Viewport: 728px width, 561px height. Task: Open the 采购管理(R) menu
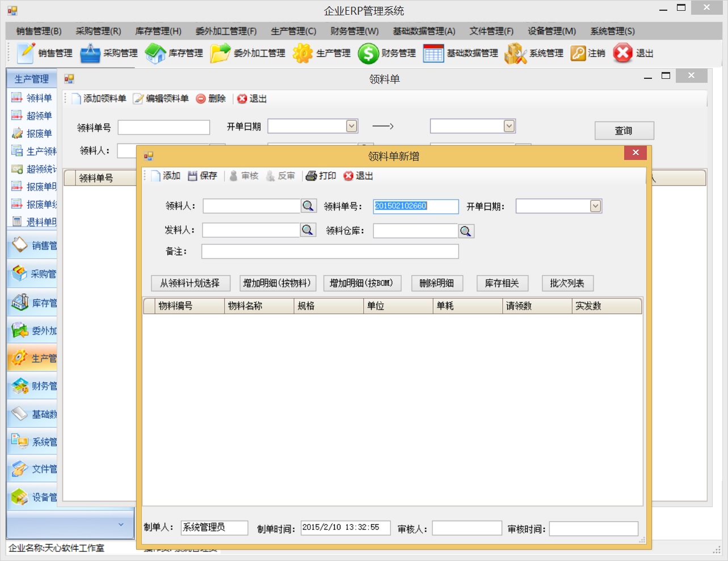click(98, 31)
